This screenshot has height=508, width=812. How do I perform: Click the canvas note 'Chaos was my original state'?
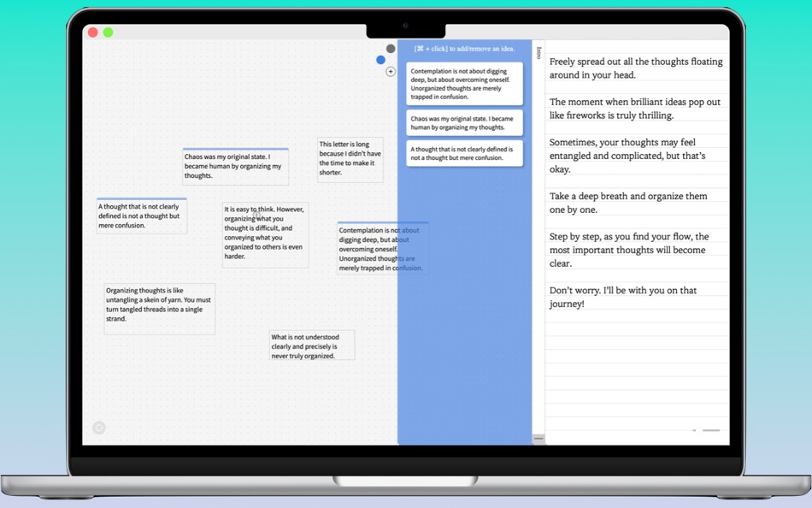click(236, 166)
